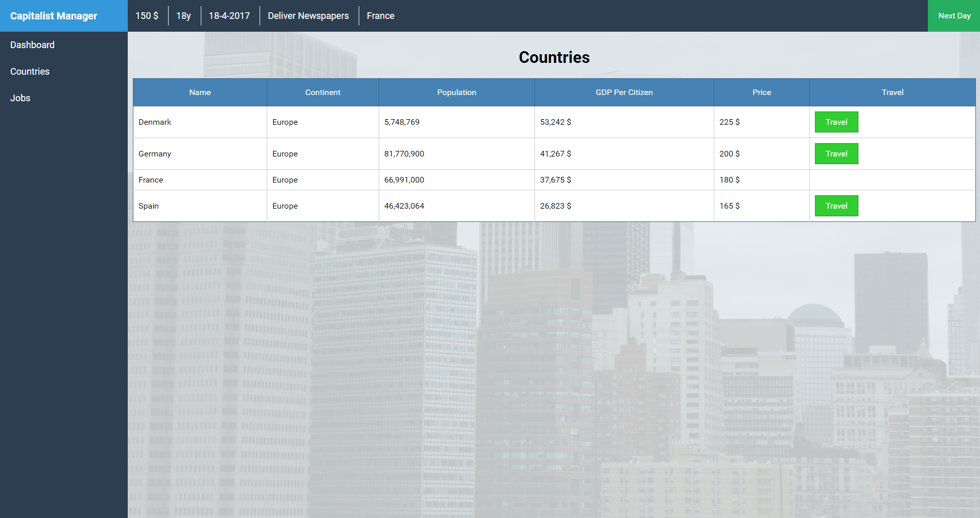This screenshot has width=980, height=518.
Task: Select Countries in the sidebar
Action: coord(30,72)
